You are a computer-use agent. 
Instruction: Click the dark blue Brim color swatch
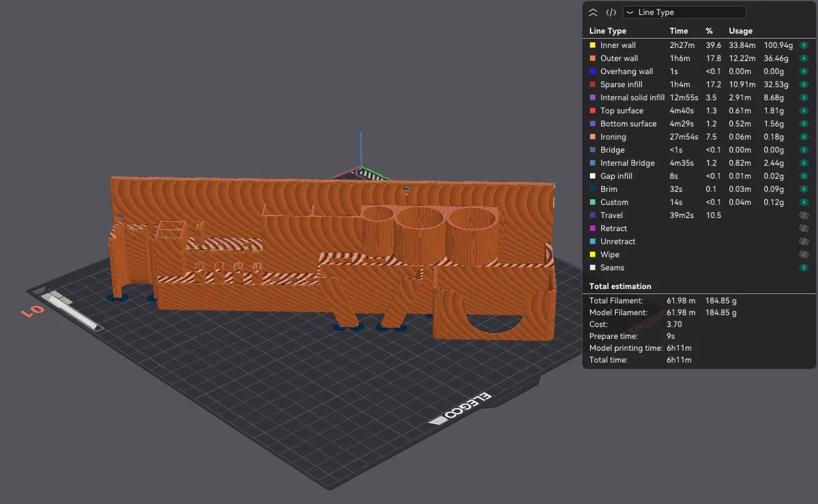point(592,189)
